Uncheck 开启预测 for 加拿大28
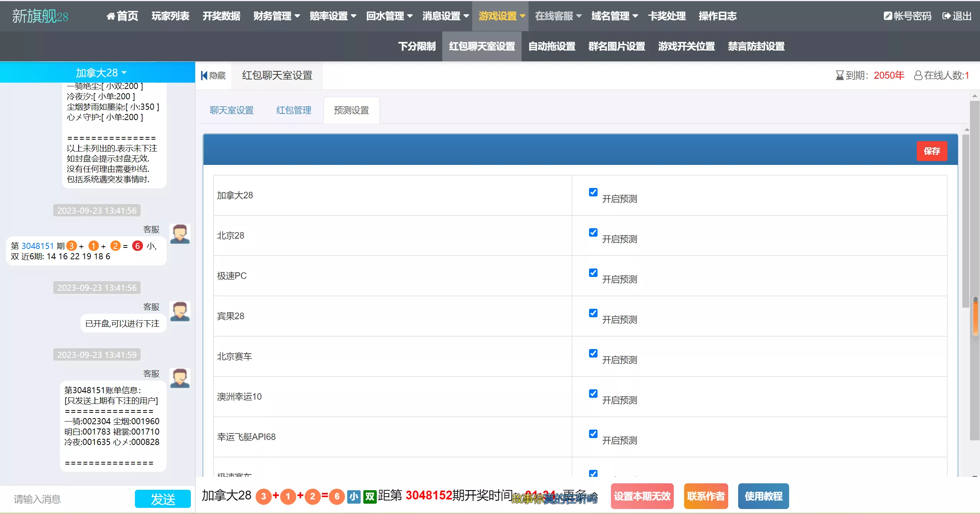Image resolution: width=980 pixels, height=514 pixels. [x=593, y=192]
